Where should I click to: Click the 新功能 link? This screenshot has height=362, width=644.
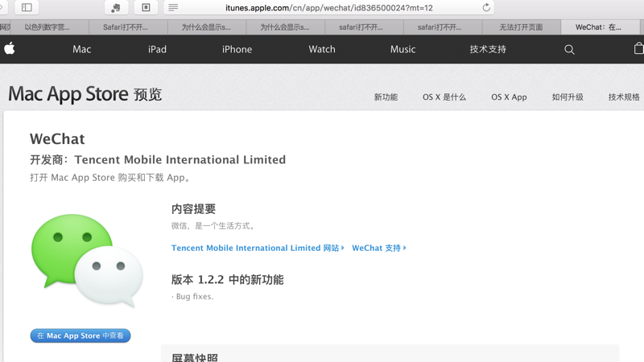tap(386, 97)
